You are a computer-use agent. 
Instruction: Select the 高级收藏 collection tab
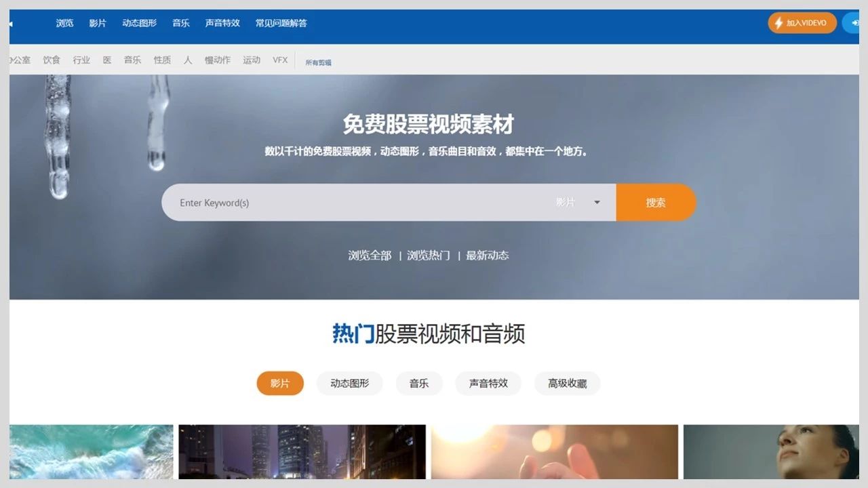[567, 383]
